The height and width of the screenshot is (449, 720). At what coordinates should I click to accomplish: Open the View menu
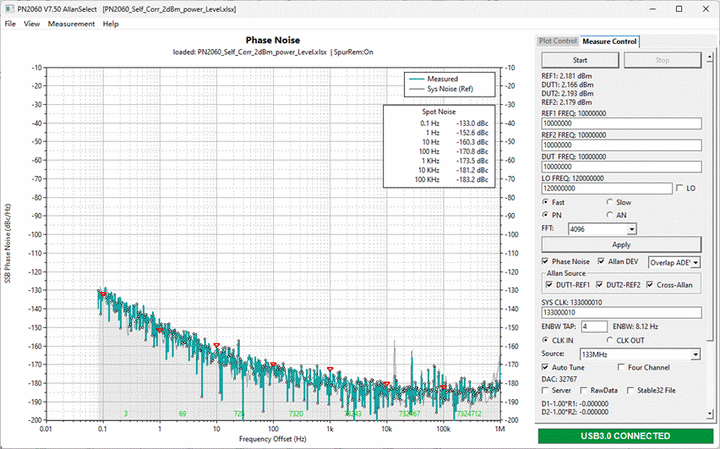click(32, 24)
